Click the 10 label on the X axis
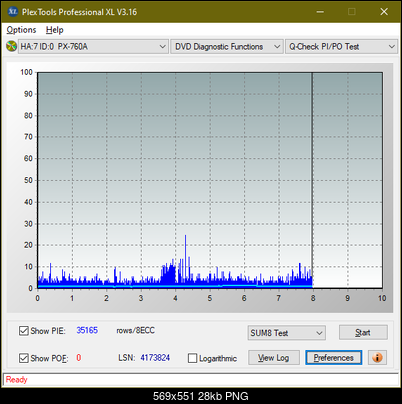 coord(382,298)
